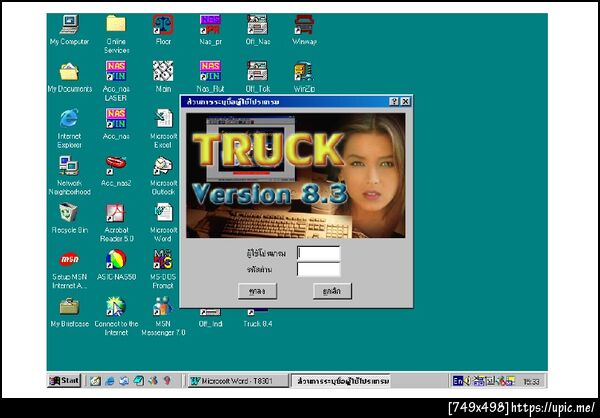Viewport: 600px width, 418px height.
Task: Cancel login with the ยกเลิก button
Action: pyautogui.click(x=332, y=291)
